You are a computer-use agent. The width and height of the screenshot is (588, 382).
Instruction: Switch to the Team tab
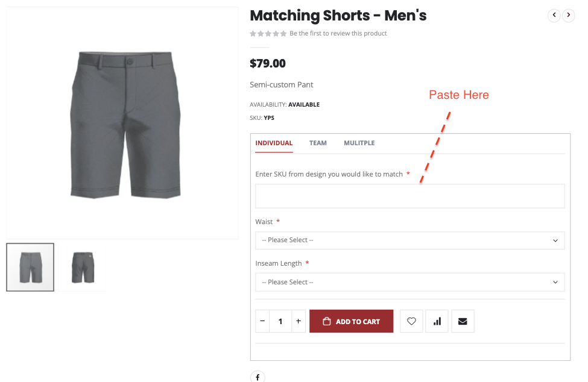318,143
